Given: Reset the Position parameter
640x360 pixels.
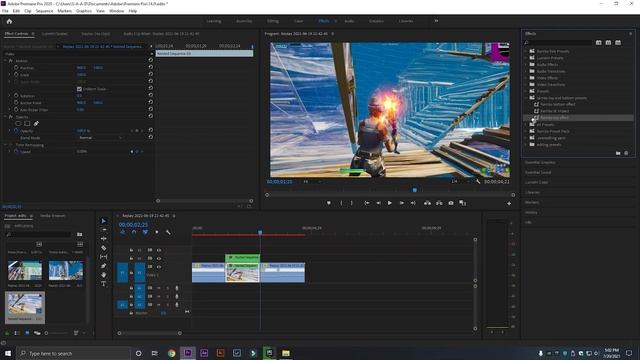Looking at the screenshot, I should (x=151, y=67).
